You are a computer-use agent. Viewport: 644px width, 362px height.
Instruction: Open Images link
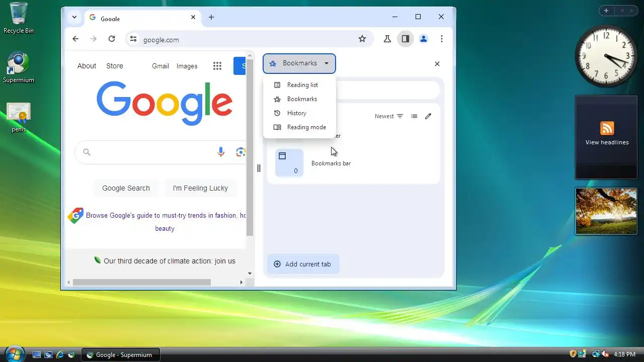click(187, 66)
